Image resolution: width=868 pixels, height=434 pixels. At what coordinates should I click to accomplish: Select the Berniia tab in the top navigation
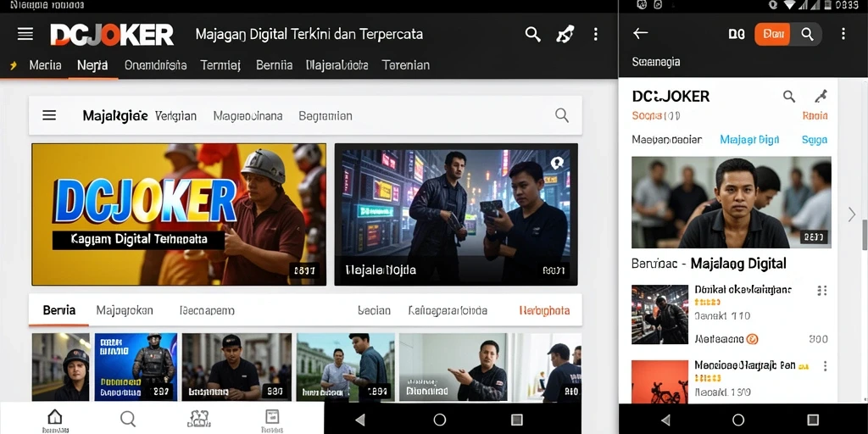point(274,65)
